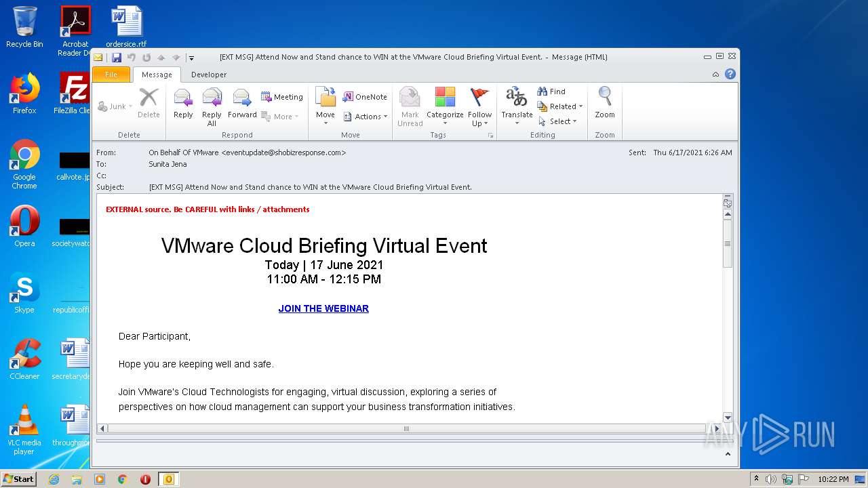Open ordersice.rtf file on desktop

click(126, 27)
